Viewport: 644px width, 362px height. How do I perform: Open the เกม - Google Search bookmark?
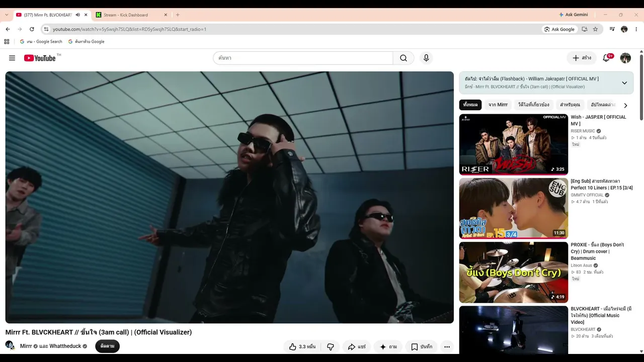click(41, 42)
